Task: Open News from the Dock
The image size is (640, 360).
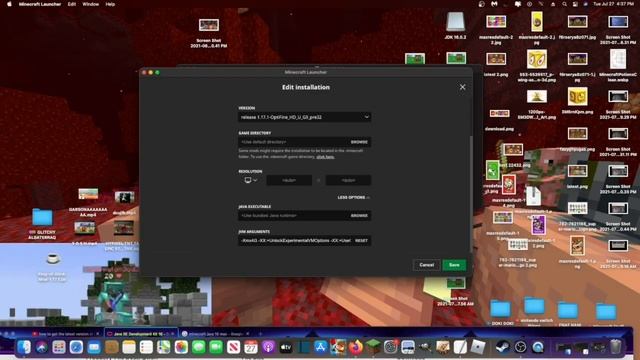Action: [233, 347]
